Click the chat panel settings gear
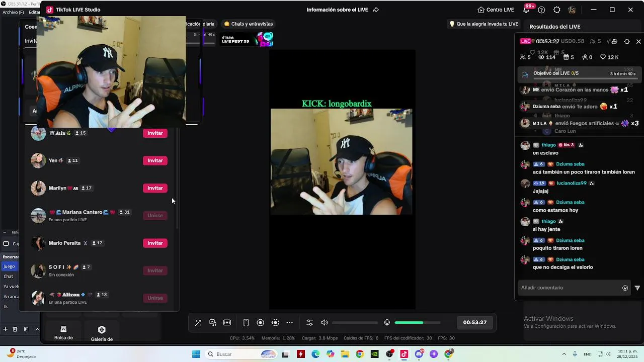 point(627,41)
